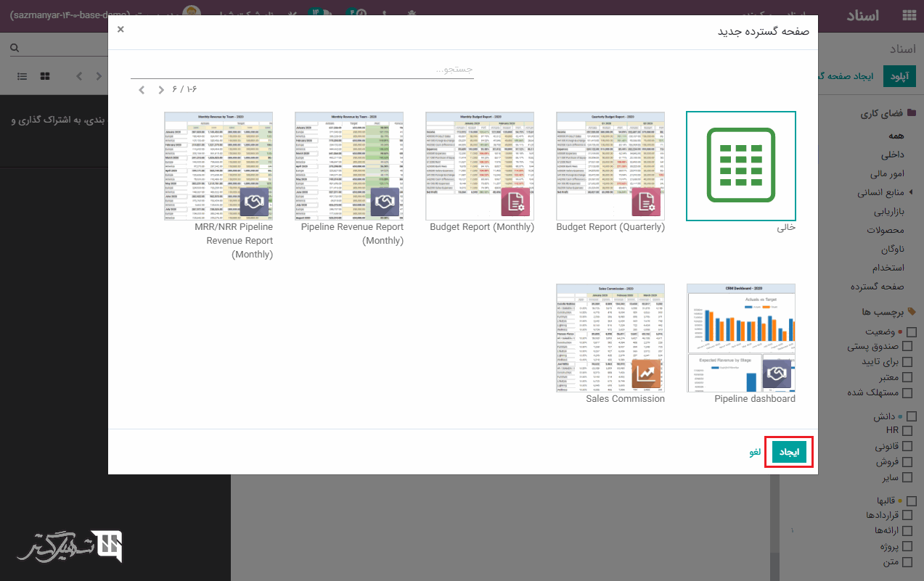Click the handshake icon on MRR/NRR Pipeline thumbnail

[254, 202]
